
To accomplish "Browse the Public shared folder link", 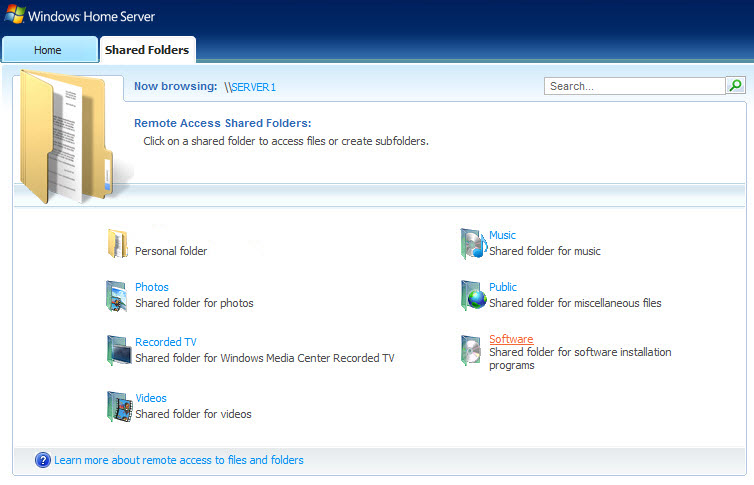I will 503,288.
